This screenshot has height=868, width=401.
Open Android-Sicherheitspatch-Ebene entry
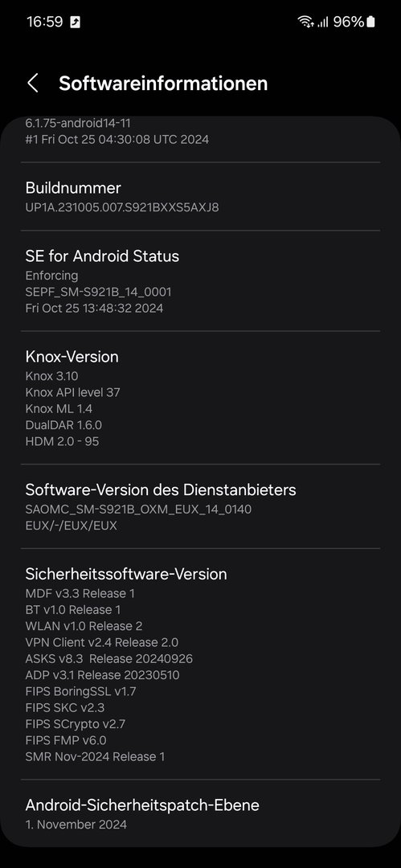tap(201, 813)
